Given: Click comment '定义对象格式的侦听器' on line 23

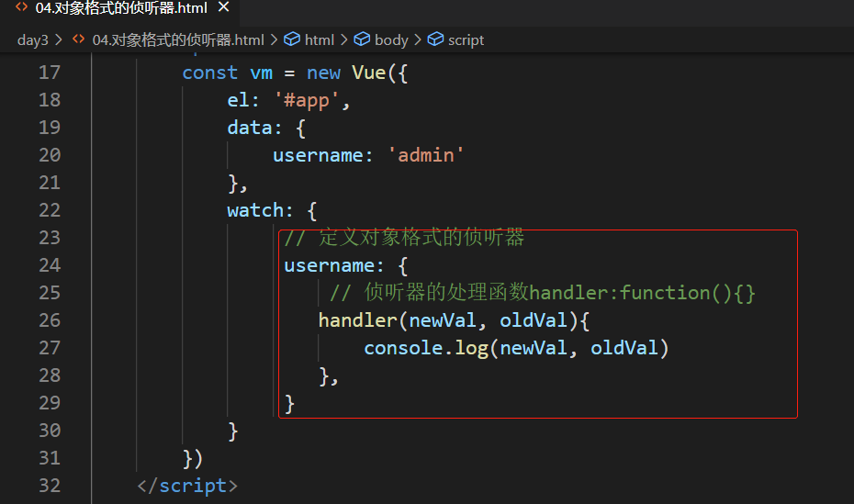Looking at the screenshot, I should [x=421, y=237].
